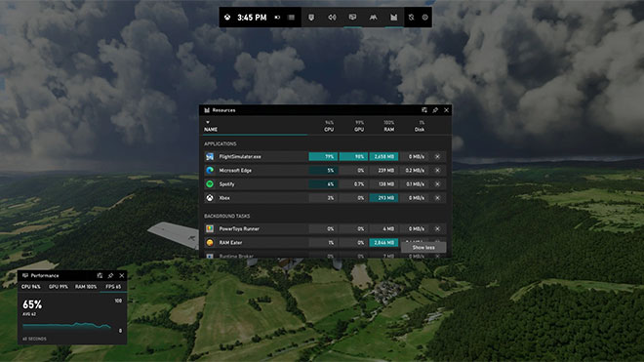Sort processes by NAME column
The image size is (644, 362).
(x=211, y=130)
